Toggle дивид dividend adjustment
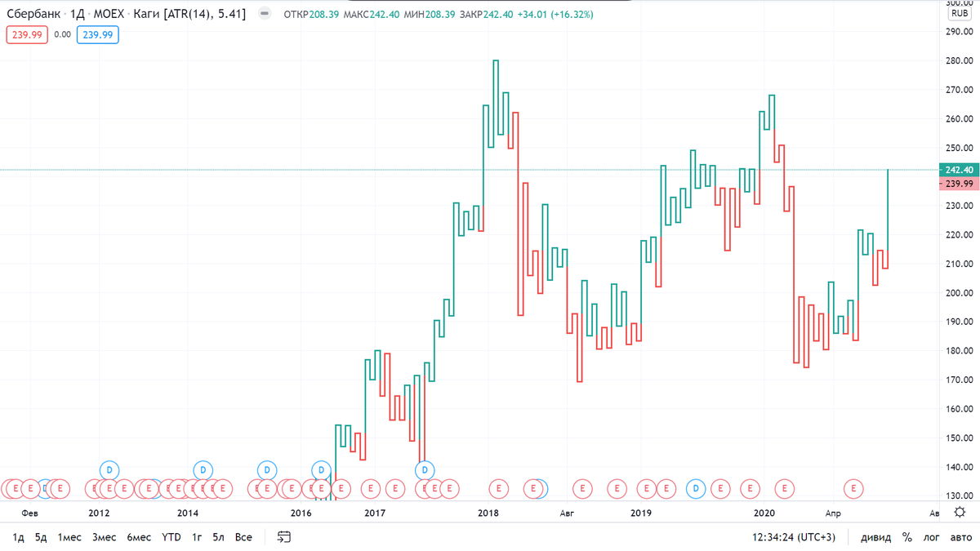Screen dimensions: 980x551 click(875, 538)
